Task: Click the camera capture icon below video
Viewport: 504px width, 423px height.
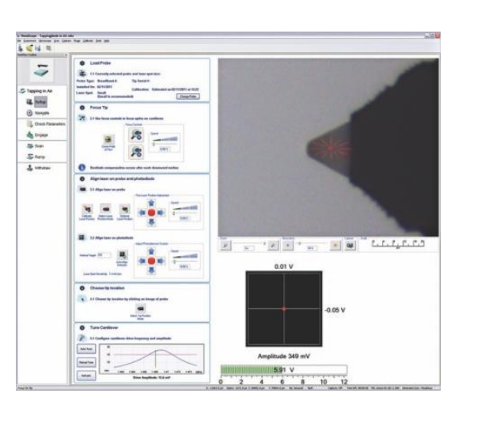Action: 350,246
